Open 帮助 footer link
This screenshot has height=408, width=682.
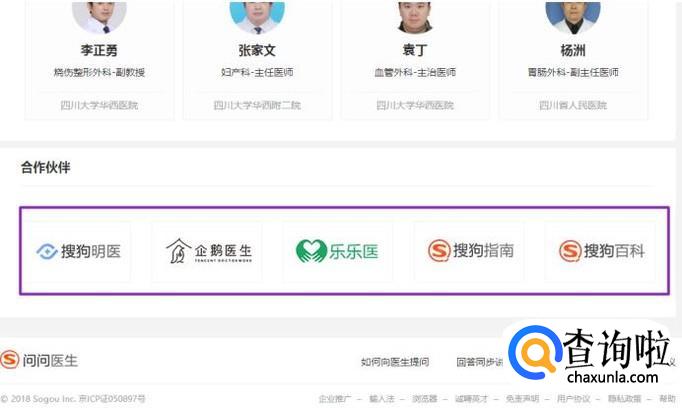[667, 398]
